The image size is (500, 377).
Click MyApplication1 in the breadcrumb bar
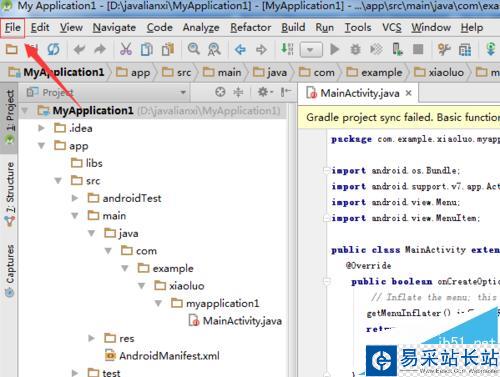(x=56, y=72)
